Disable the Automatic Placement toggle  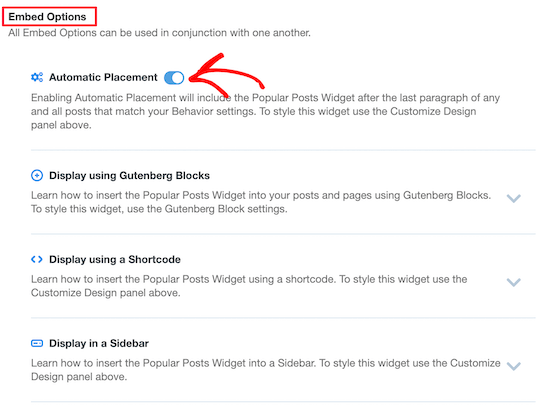[x=174, y=77]
